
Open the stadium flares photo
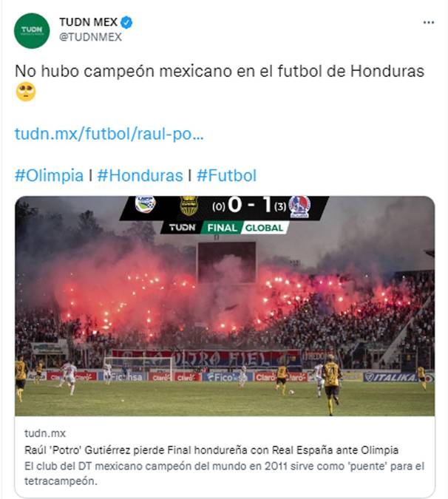[x=224, y=318]
